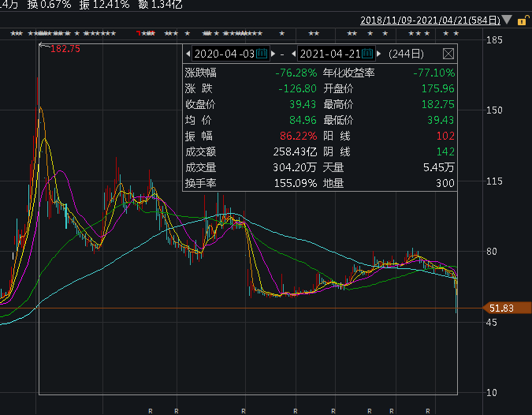532x415 pixels.
Task: Click the leftmost R marker at chart bottom
Action: 150,410
